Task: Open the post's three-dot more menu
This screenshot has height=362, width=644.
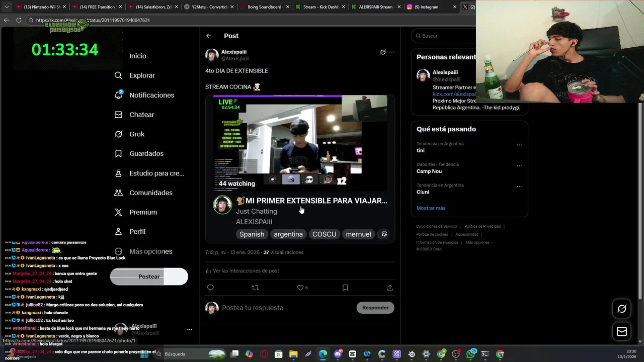Action: coord(392,52)
